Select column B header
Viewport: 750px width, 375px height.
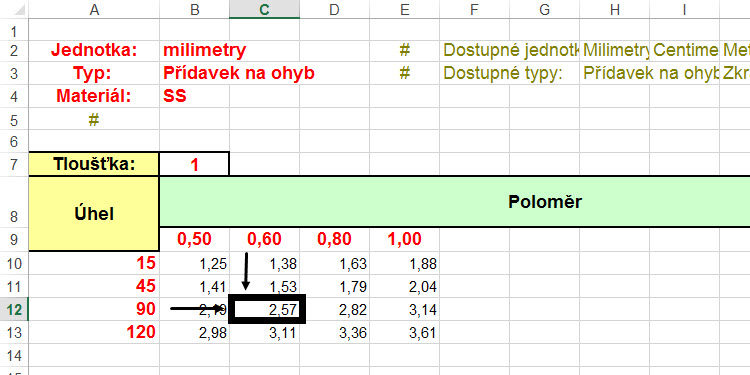pos(194,10)
